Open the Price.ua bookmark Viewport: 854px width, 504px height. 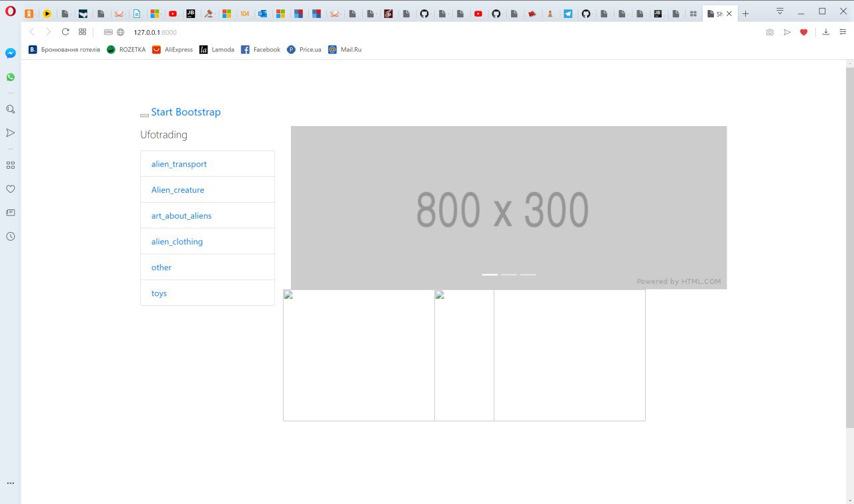click(x=304, y=49)
